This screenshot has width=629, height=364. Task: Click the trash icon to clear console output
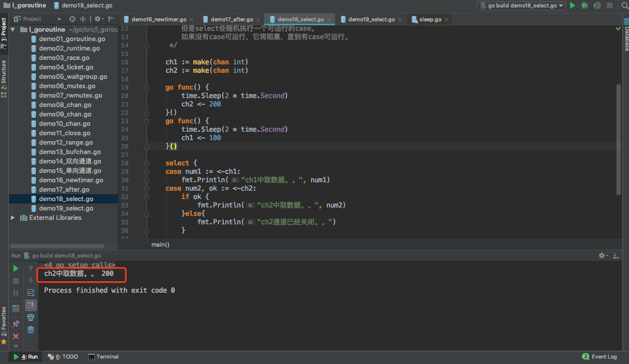31,330
